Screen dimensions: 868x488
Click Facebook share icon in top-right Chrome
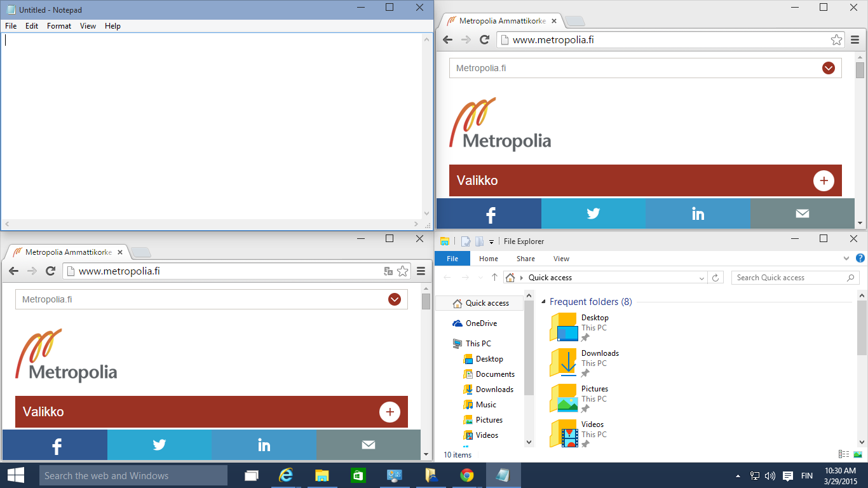click(489, 213)
